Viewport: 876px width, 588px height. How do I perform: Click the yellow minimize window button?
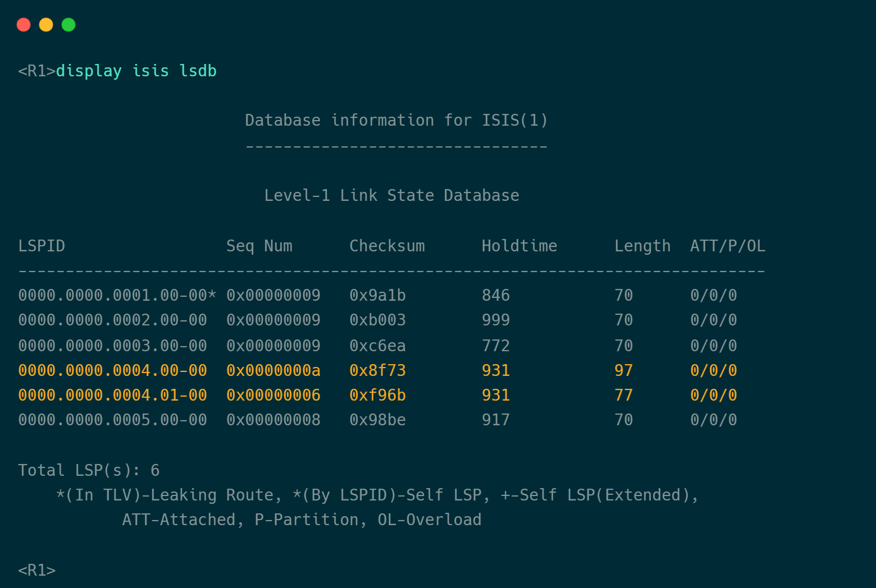[46, 25]
